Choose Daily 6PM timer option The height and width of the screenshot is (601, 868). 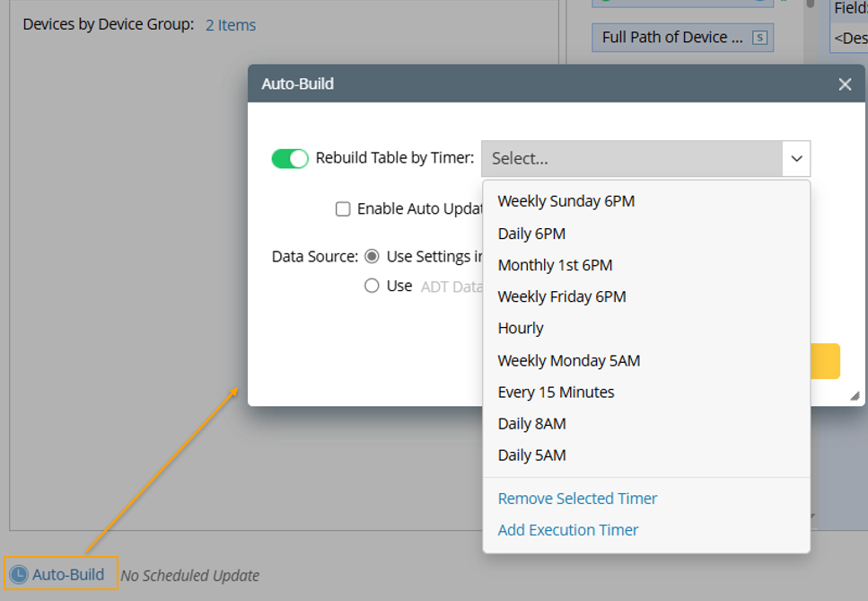click(531, 234)
